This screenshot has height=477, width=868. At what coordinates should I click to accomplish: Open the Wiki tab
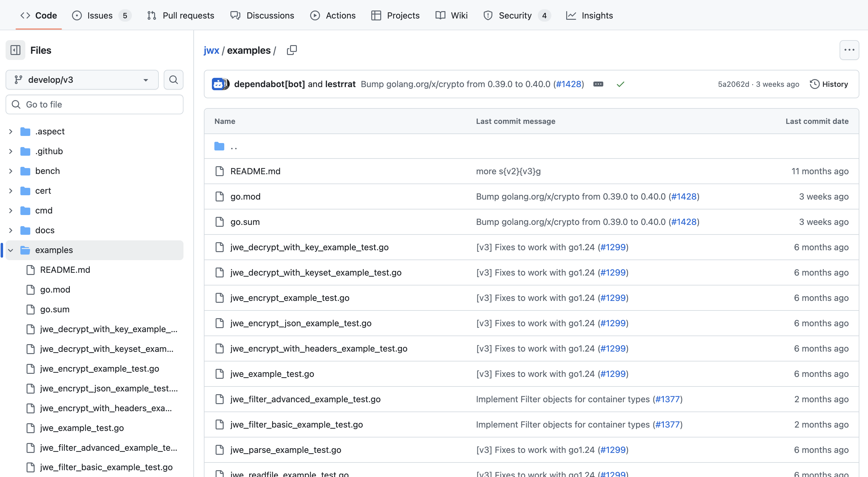tap(452, 15)
